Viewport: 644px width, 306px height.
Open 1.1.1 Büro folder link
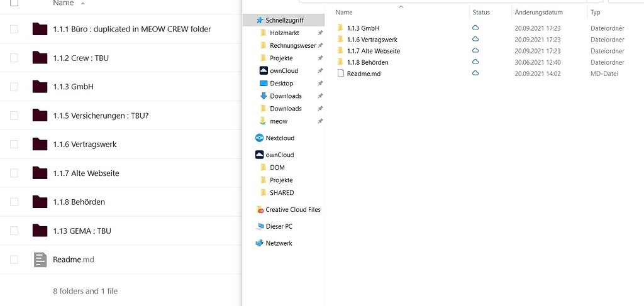132,29
